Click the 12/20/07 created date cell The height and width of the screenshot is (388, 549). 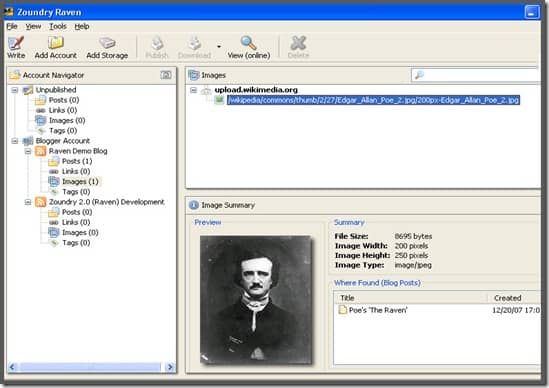click(x=516, y=310)
